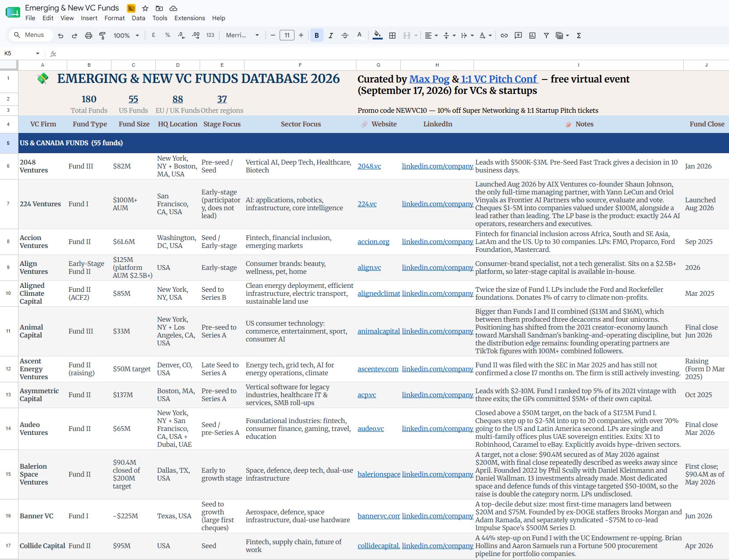This screenshot has width=729, height=560.
Task: Click the Print icon
Action: 89,36
